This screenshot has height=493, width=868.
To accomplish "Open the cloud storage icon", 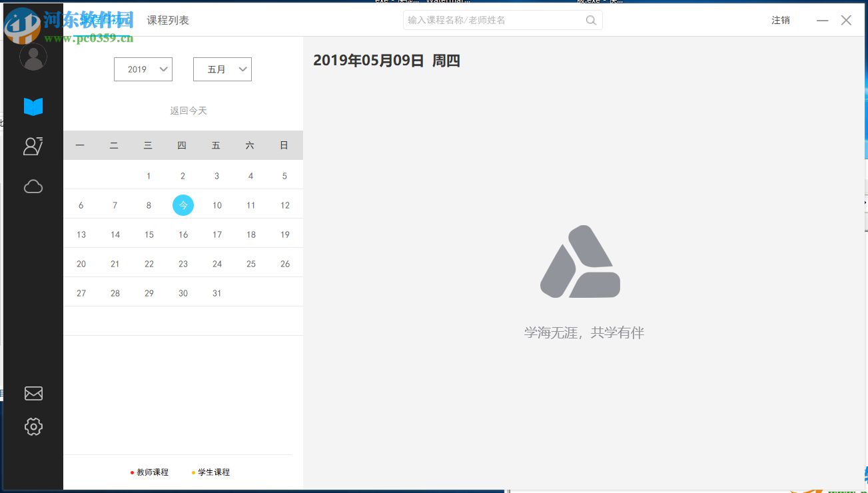I will 33,187.
